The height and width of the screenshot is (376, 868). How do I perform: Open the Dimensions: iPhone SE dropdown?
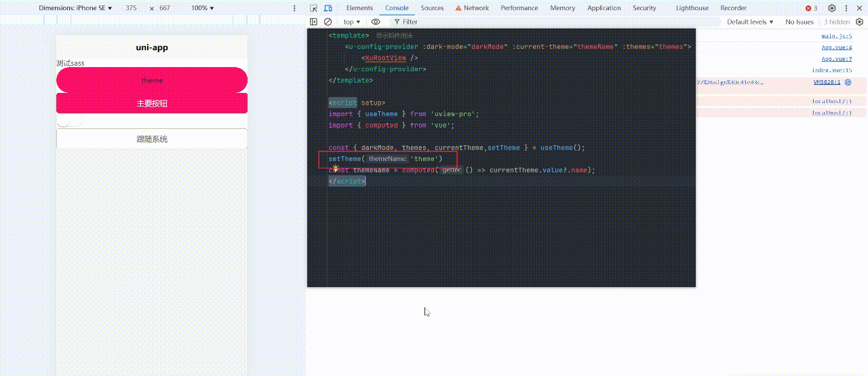pyautogui.click(x=75, y=8)
